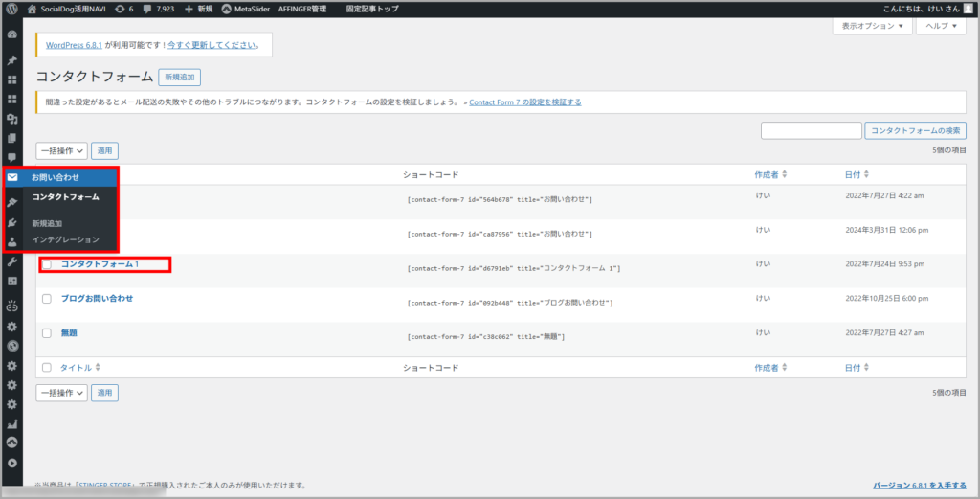The height and width of the screenshot is (499, 980).
Task: Select インテグレーション in the sidebar submenu
Action: 66,239
